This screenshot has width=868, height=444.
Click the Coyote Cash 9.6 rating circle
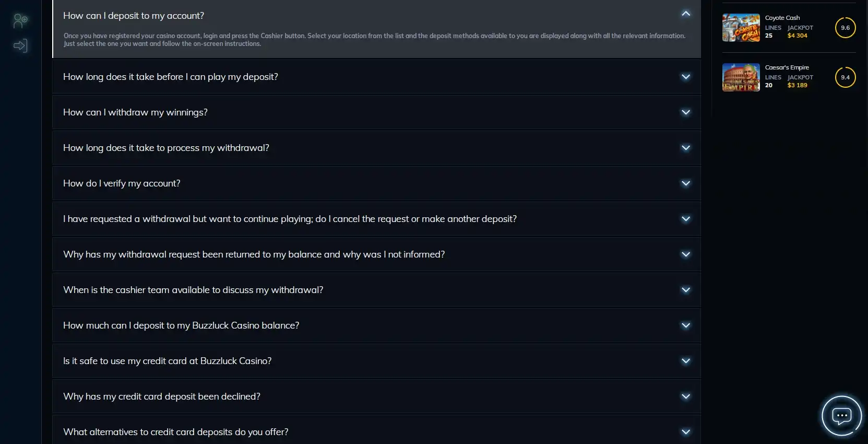[x=845, y=28]
